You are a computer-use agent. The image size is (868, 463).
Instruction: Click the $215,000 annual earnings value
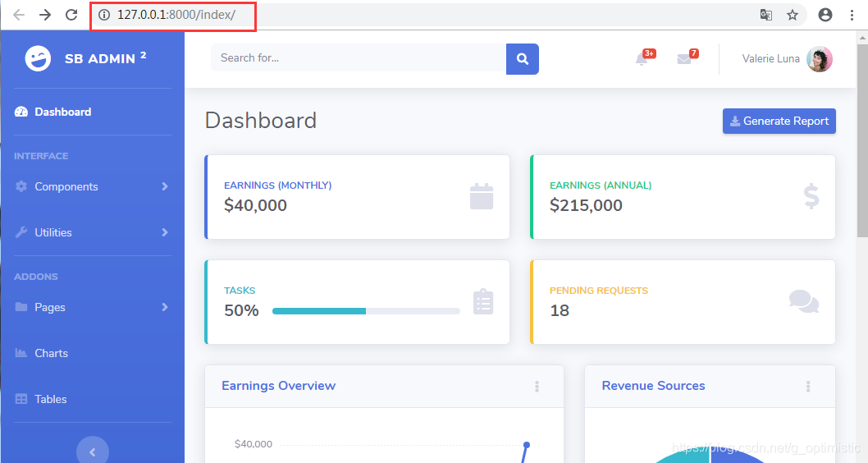(x=586, y=205)
